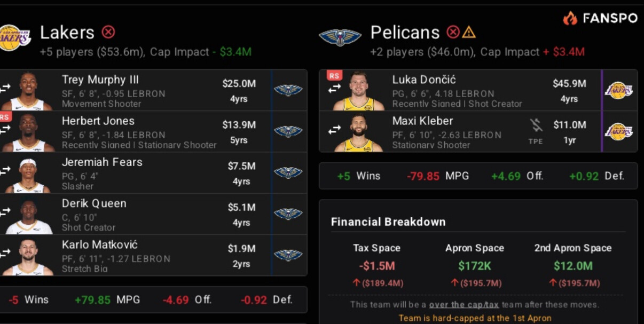Click the Lakers team logo in the header

[14, 37]
